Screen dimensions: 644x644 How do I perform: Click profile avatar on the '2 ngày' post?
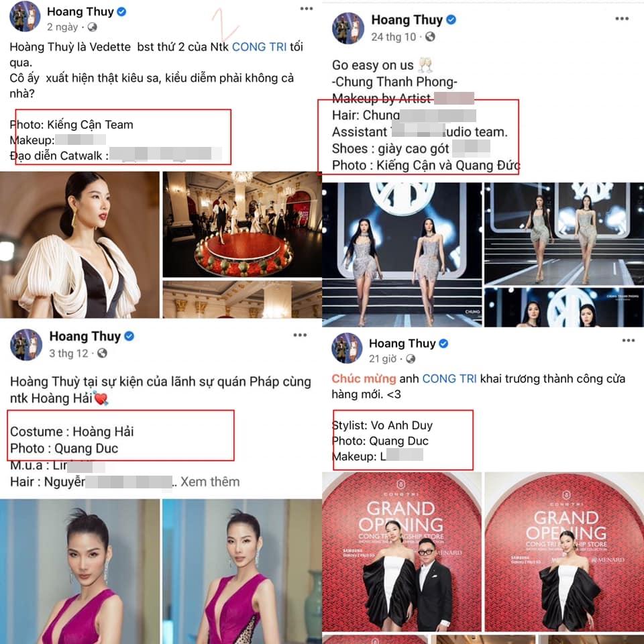25,16
